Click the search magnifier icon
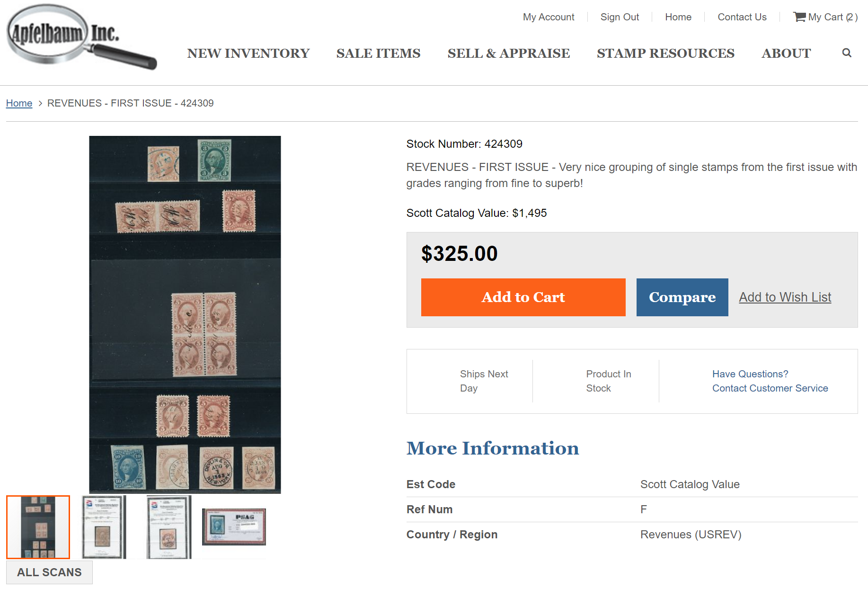Screen dimensions: 868x589 click(847, 53)
